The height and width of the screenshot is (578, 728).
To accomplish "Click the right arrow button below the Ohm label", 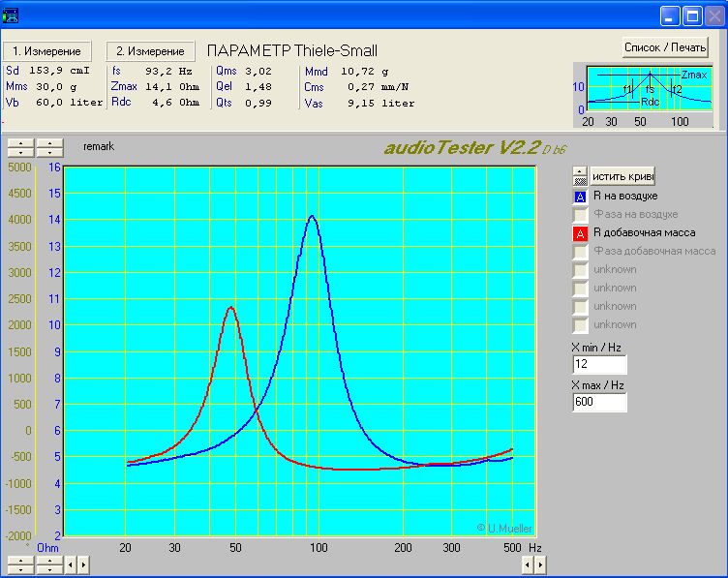I will point(83,564).
